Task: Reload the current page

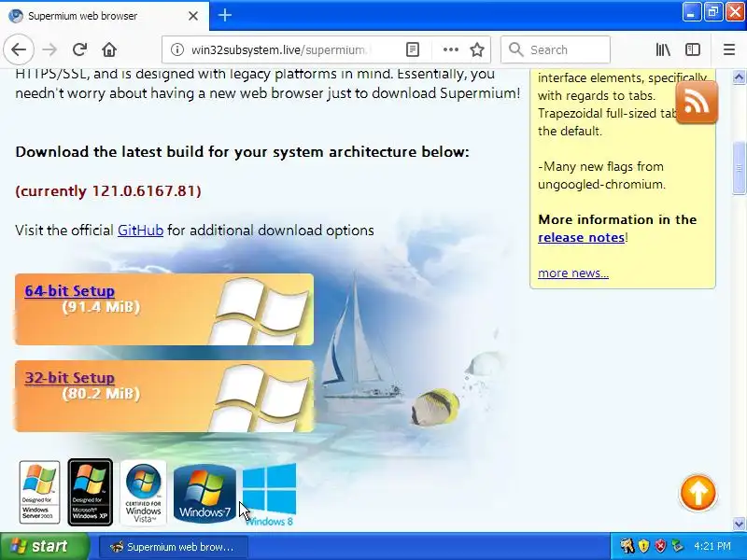Action: (x=79, y=49)
